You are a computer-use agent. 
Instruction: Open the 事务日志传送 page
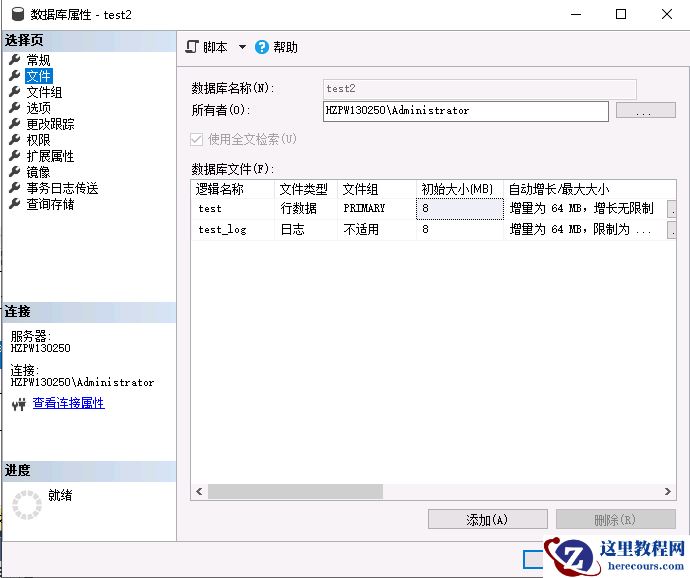click(x=62, y=188)
